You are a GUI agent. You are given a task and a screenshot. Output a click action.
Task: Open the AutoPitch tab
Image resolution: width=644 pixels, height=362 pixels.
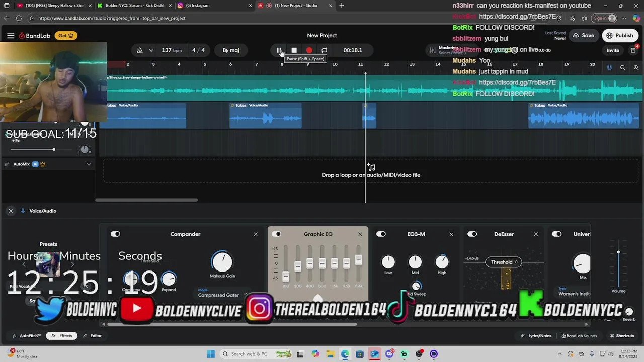27,336
